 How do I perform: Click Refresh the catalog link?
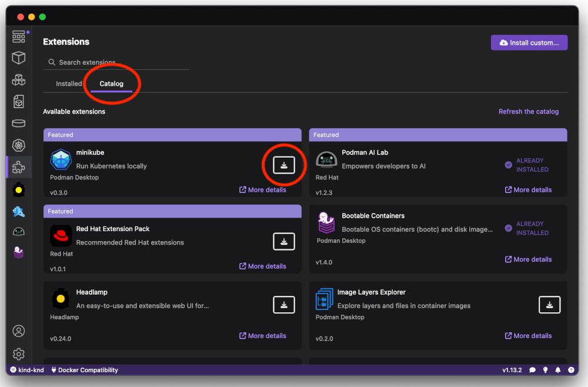click(529, 111)
